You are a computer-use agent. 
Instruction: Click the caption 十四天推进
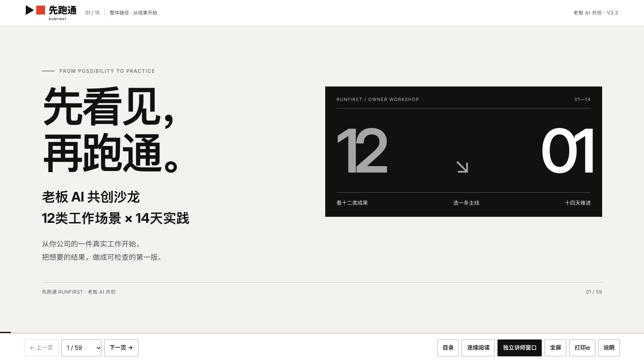click(x=578, y=203)
